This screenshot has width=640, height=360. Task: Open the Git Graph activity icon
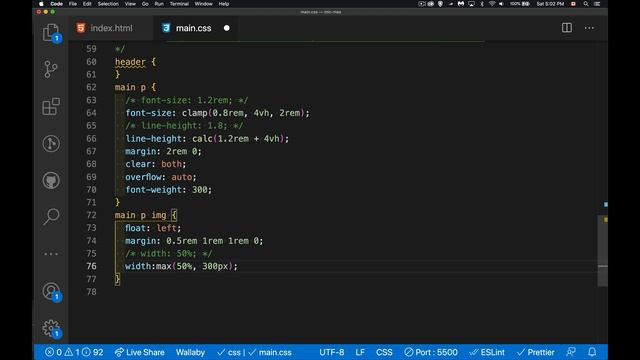(51, 144)
